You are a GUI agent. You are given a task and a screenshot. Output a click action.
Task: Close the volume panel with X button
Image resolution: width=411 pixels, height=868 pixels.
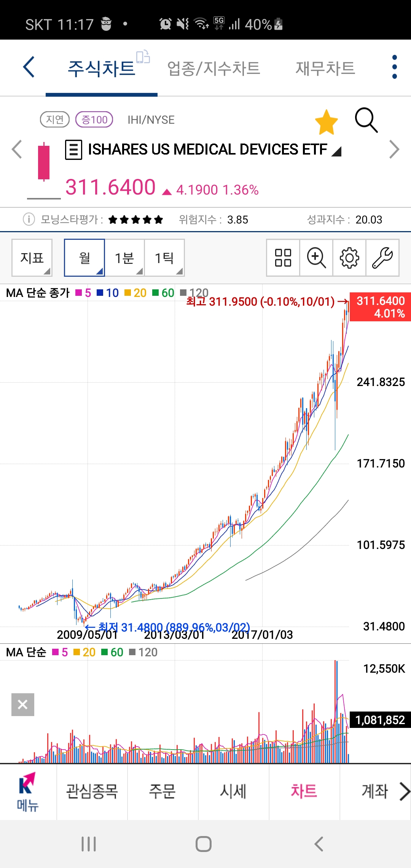click(x=23, y=705)
